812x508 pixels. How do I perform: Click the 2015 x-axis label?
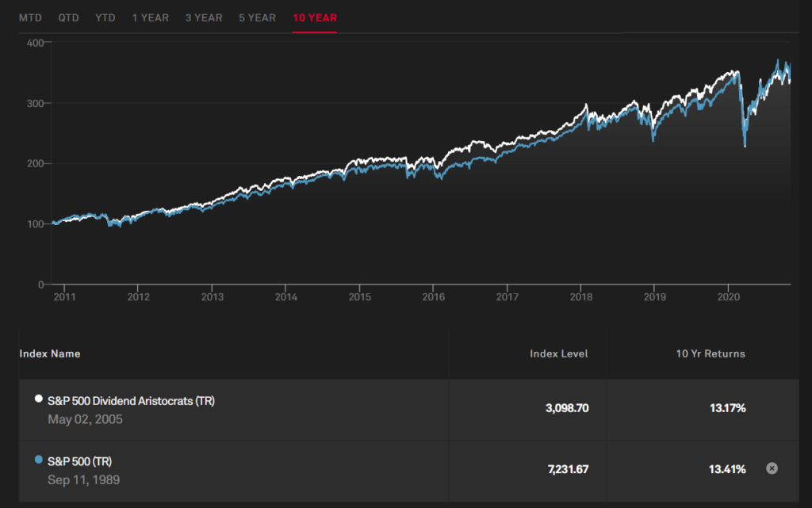coord(360,297)
